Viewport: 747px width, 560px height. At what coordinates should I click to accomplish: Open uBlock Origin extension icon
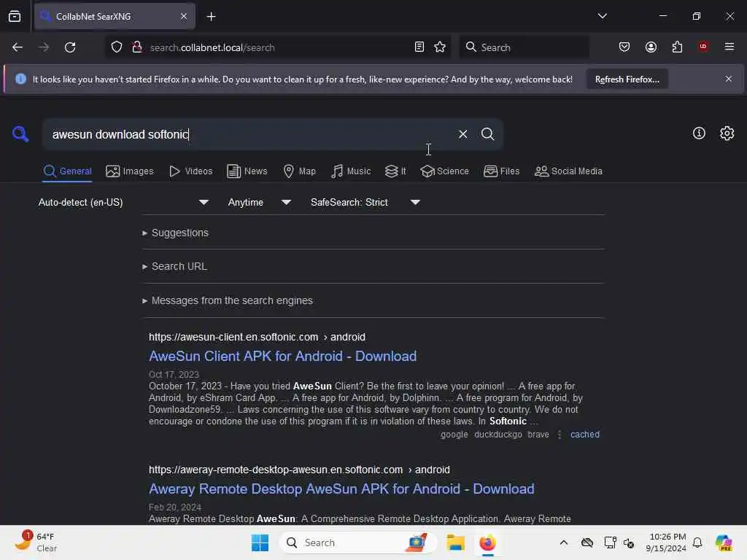(703, 47)
